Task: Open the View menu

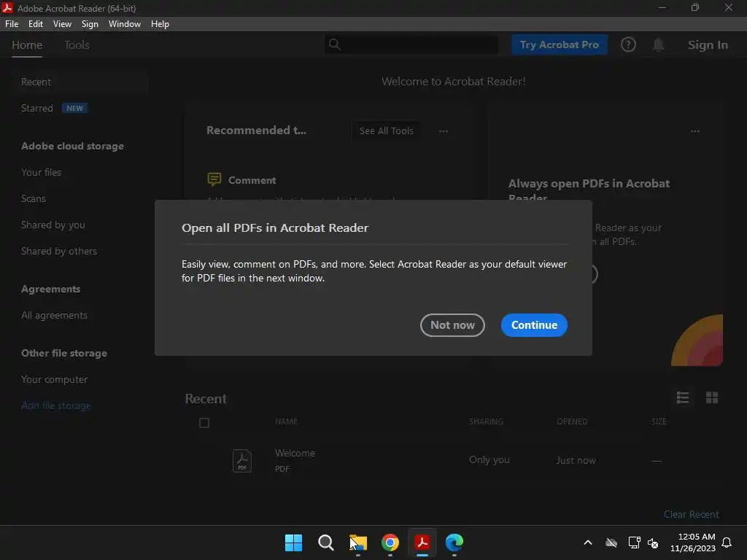Action: pyautogui.click(x=62, y=24)
